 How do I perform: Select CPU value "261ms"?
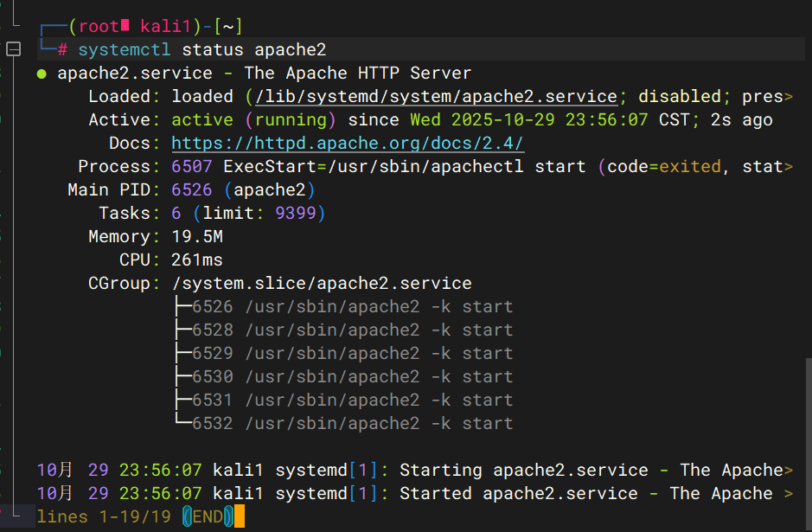pyautogui.click(x=197, y=260)
